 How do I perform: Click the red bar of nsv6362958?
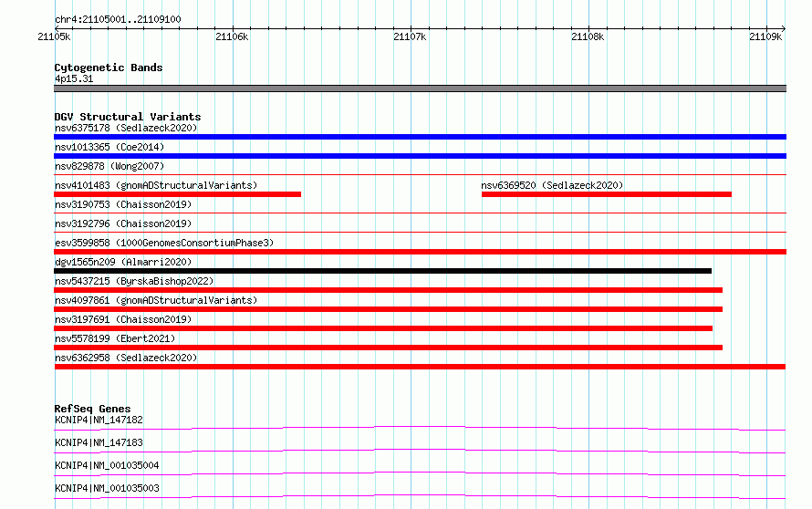click(420, 367)
